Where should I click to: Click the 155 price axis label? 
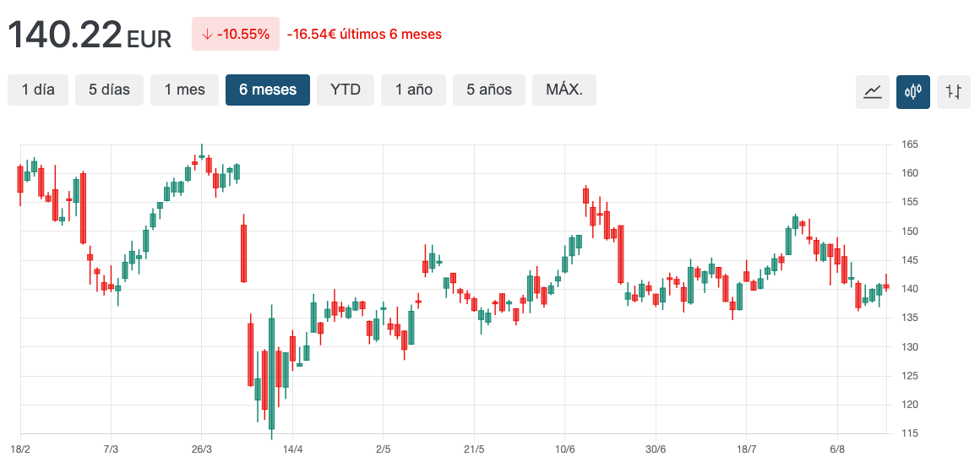(x=909, y=203)
